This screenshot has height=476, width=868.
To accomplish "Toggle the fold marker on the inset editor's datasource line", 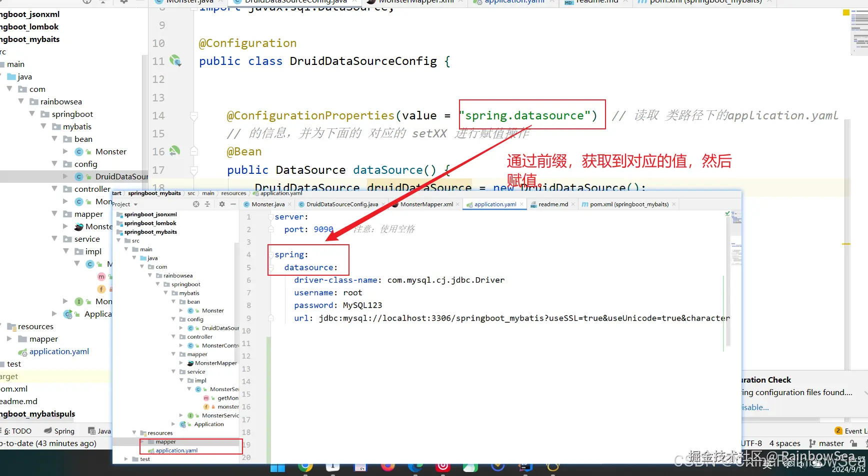I will pyautogui.click(x=270, y=268).
